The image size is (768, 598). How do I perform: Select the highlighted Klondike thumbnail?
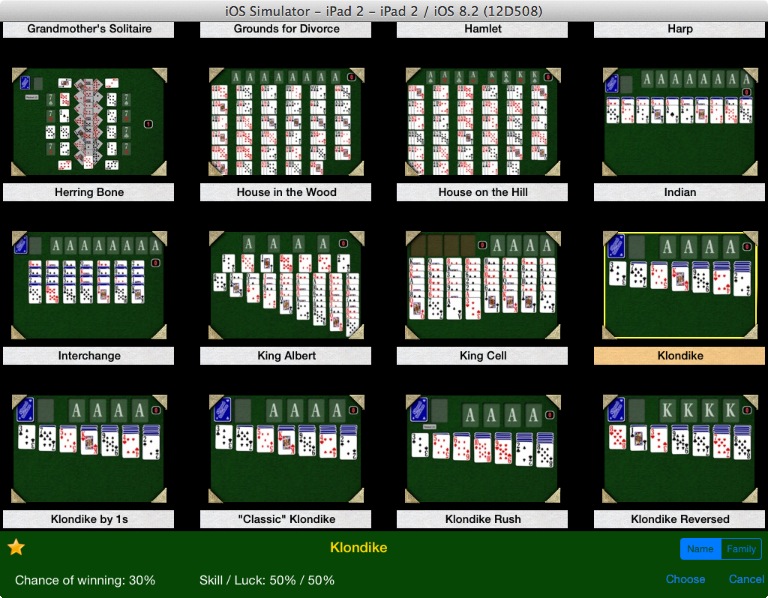tap(680, 285)
